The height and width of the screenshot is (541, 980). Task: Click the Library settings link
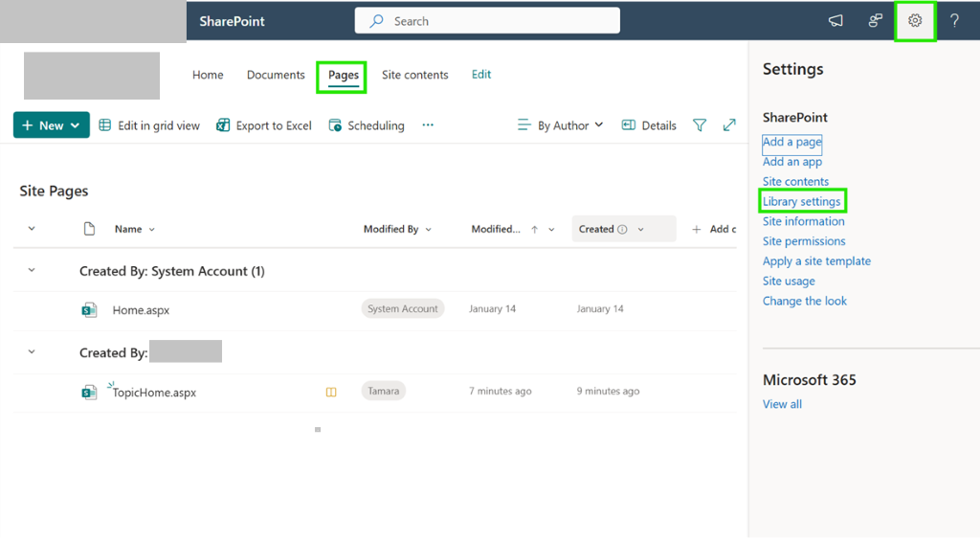tap(801, 201)
